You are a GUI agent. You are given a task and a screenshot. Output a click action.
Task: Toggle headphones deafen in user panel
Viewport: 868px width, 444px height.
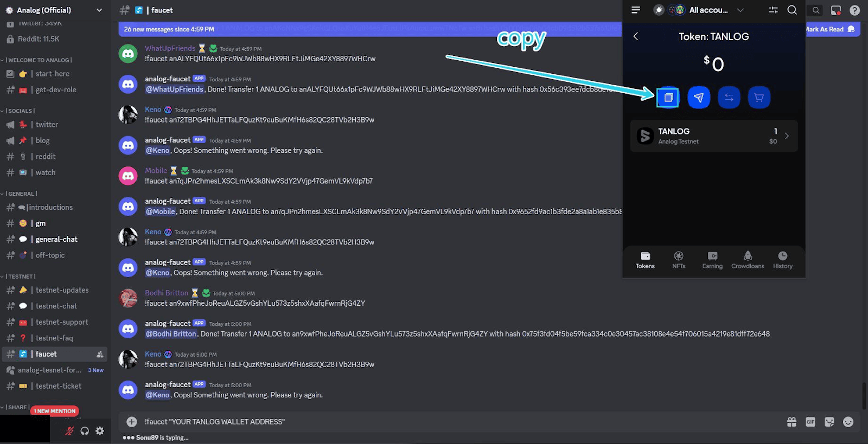pos(85,431)
